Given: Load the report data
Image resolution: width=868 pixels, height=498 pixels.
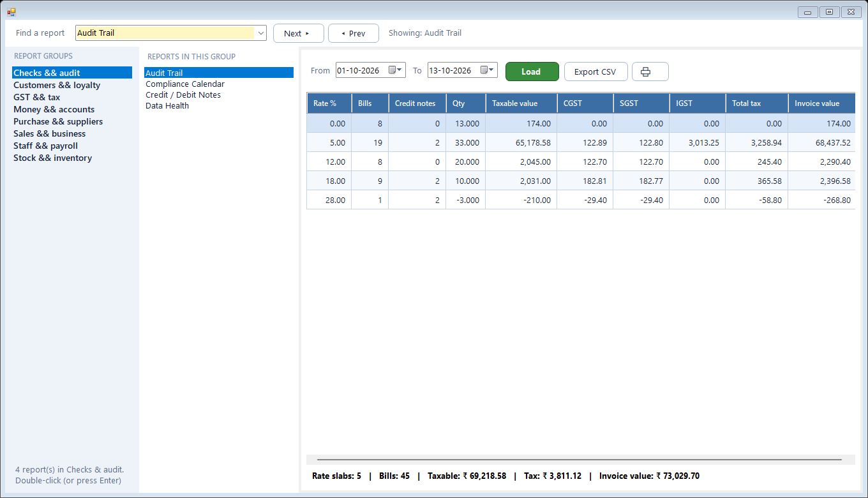Looking at the screenshot, I should point(532,72).
